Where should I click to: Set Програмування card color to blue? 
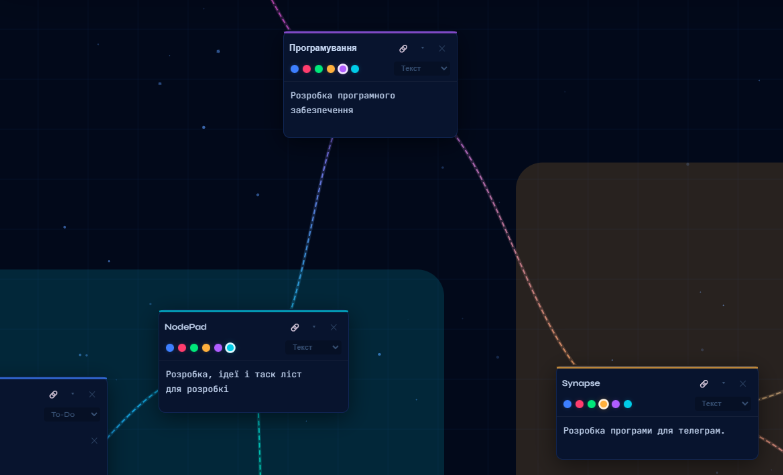pos(295,69)
